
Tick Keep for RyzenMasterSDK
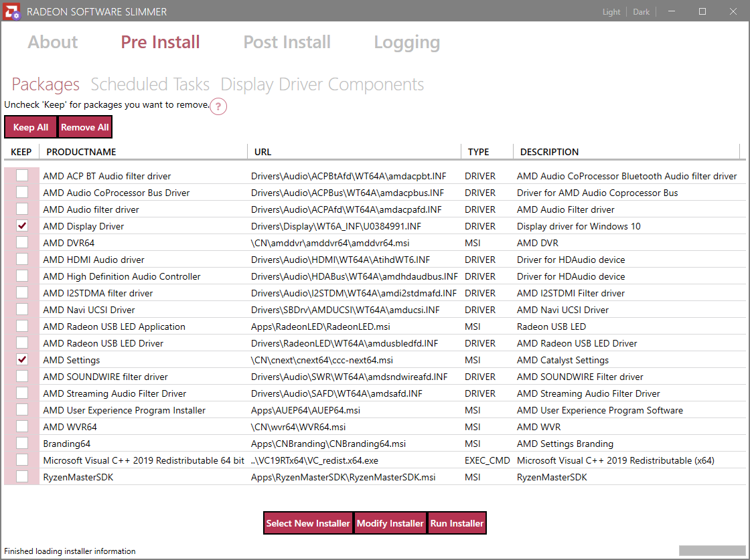(x=22, y=476)
